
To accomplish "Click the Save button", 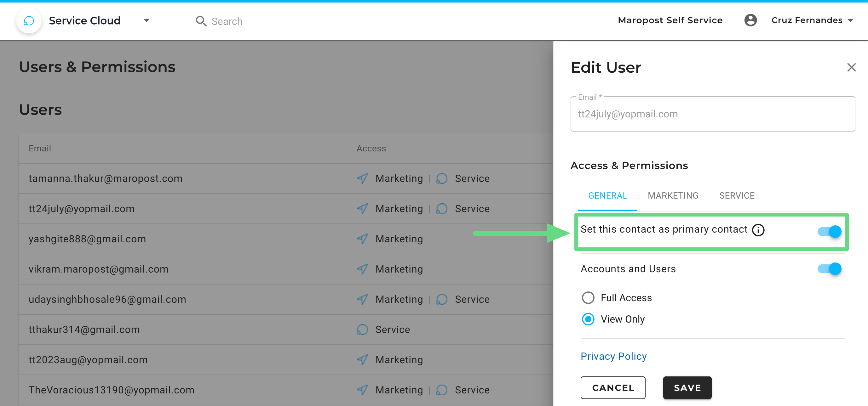I will click(687, 388).
